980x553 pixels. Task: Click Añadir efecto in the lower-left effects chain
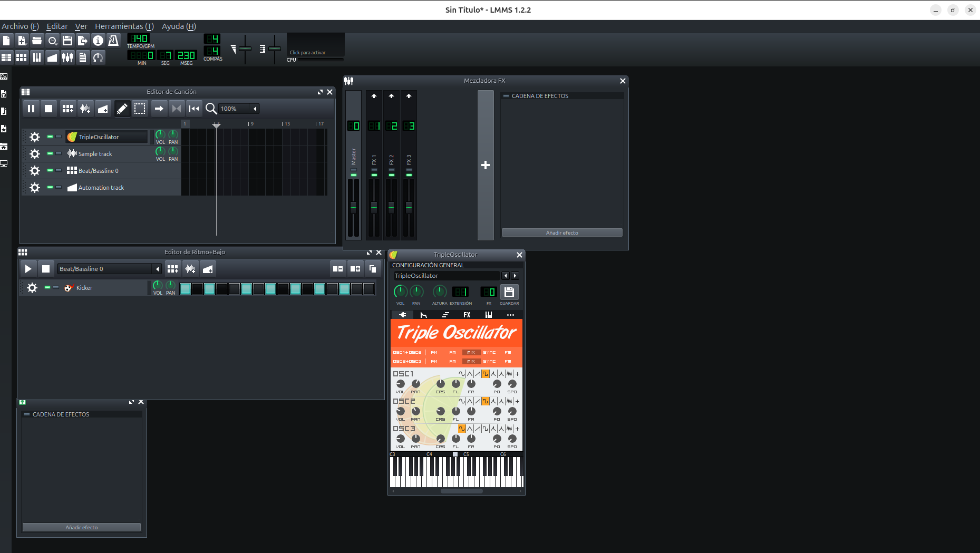click(82, 527)
